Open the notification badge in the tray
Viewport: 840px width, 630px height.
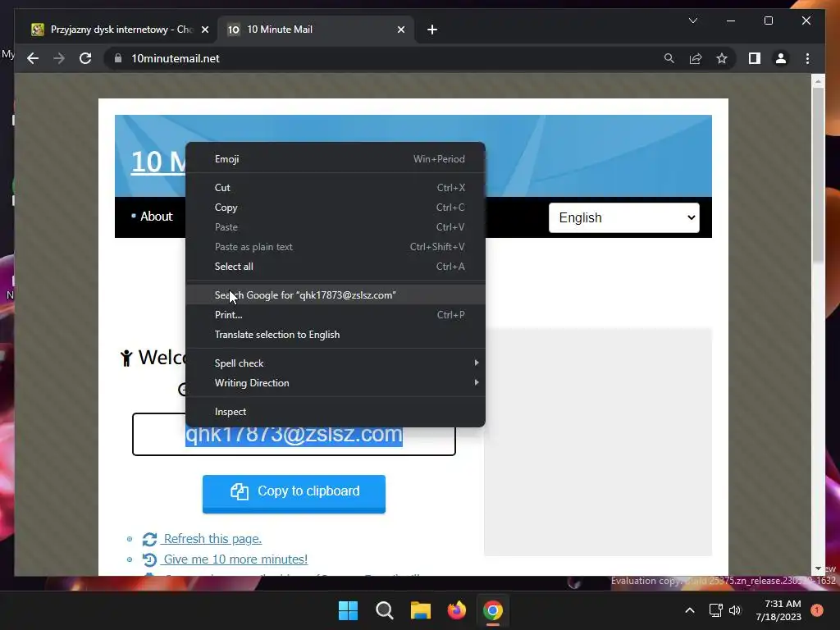pyautogui.click(x=817, y=609)
